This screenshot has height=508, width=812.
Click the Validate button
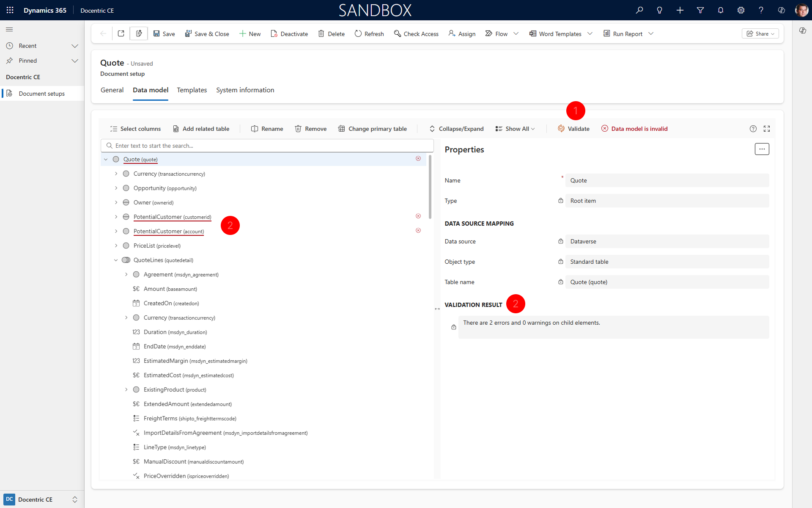(573, 129)
